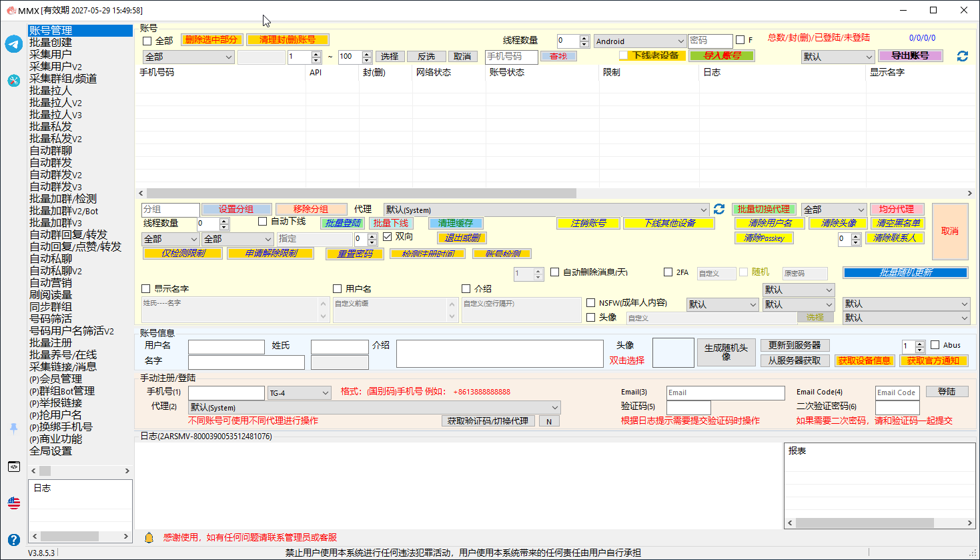Viewport: 980px width, 560px height.
Task: Click the 获取验证码/切换代理 button
Action: point(488,421)
